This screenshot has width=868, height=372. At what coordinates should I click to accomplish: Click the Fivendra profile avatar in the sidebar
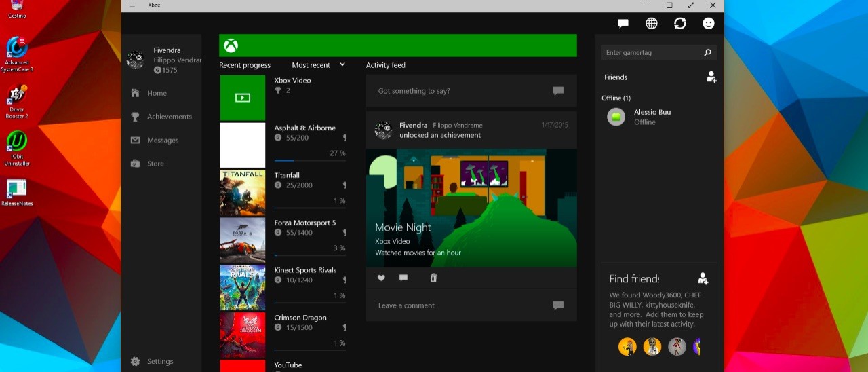pos(136,60)
